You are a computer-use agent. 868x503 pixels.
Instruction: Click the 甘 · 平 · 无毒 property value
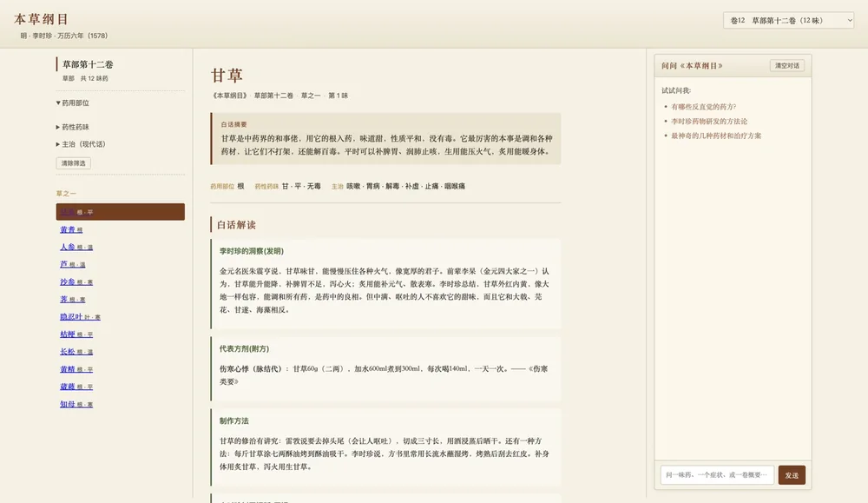301,186
